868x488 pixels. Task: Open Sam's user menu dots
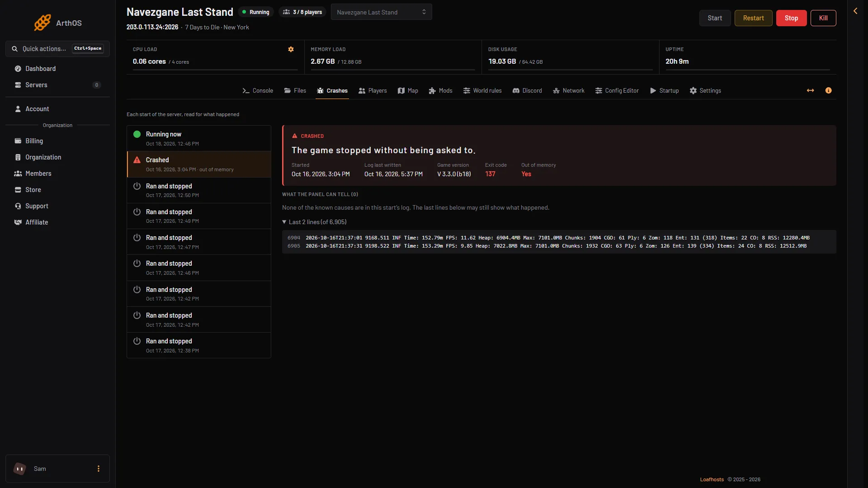[x=99, y=469]
